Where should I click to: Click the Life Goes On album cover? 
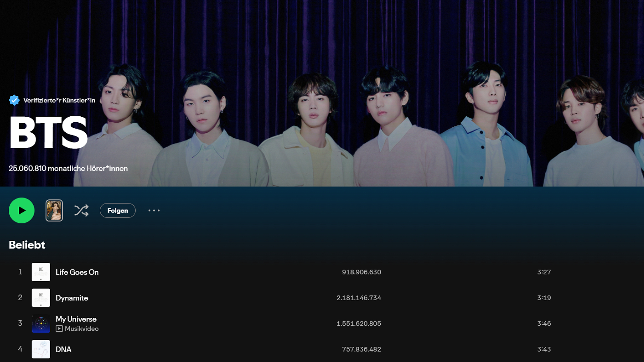point(41,272)
